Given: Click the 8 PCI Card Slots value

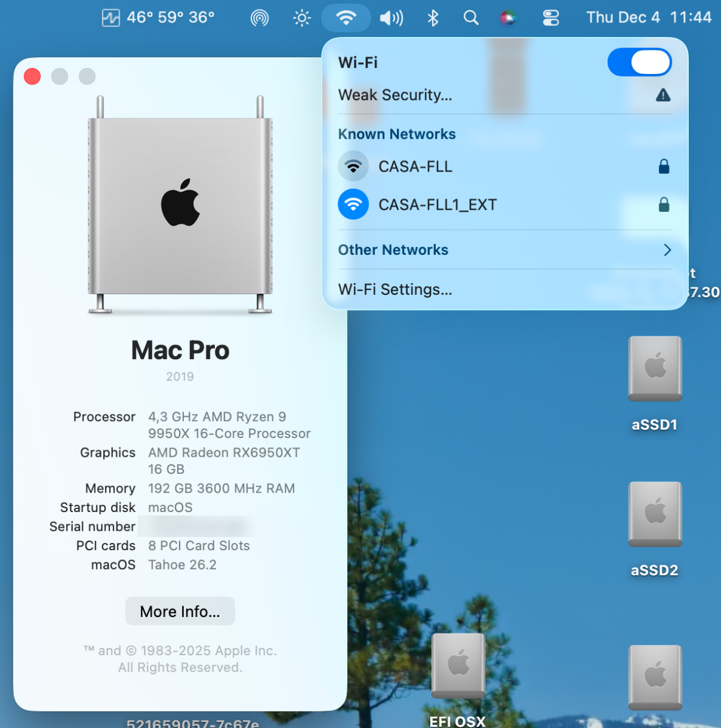Looking at the screenshot, I should pyautogui.click(x=199, y=545).
